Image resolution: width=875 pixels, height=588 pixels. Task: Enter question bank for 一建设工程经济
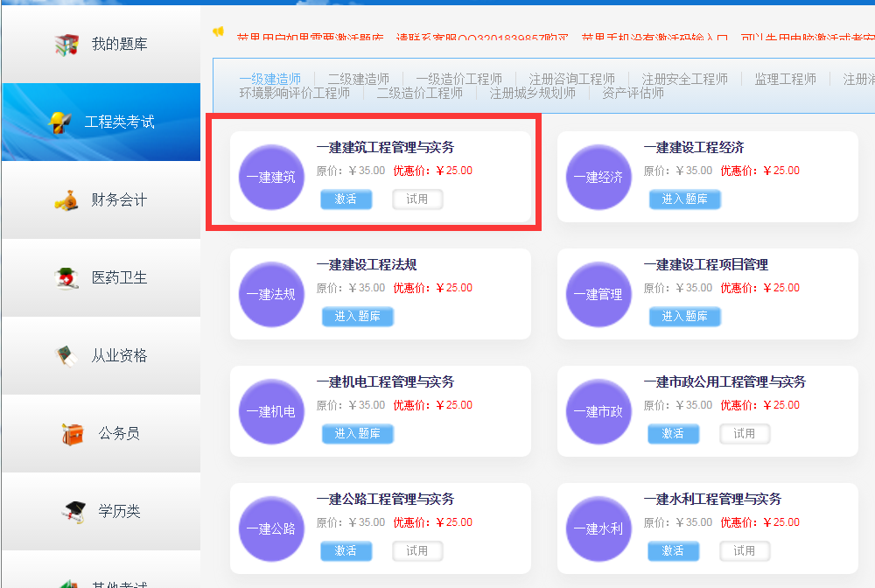tap(684, 199)
